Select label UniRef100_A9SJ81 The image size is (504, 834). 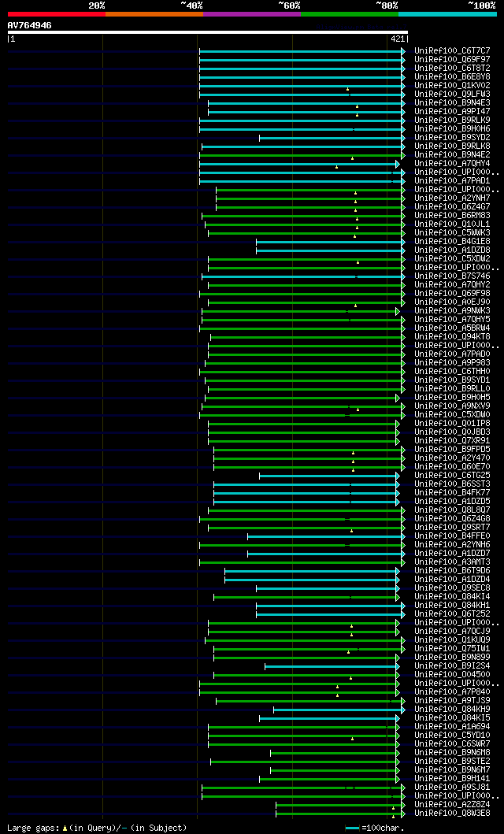[453, 788]
